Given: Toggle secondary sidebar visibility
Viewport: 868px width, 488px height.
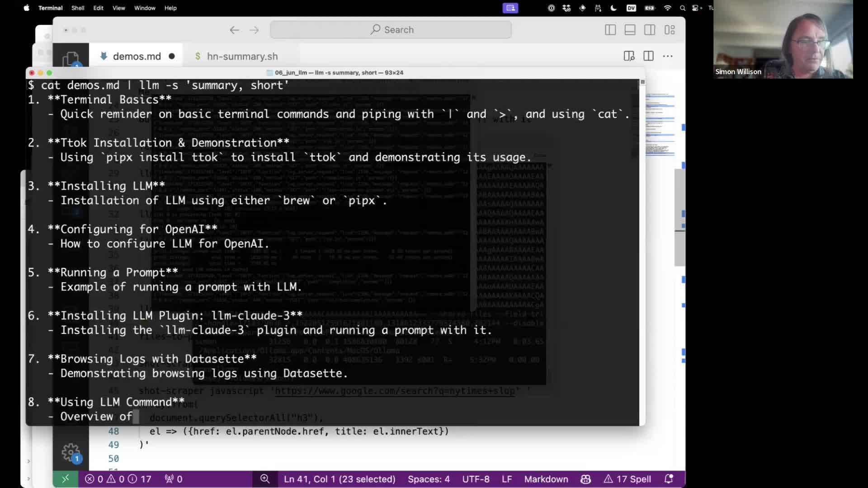Looking at the screenshot, I should pyautogui.click(x=650, y=30).
